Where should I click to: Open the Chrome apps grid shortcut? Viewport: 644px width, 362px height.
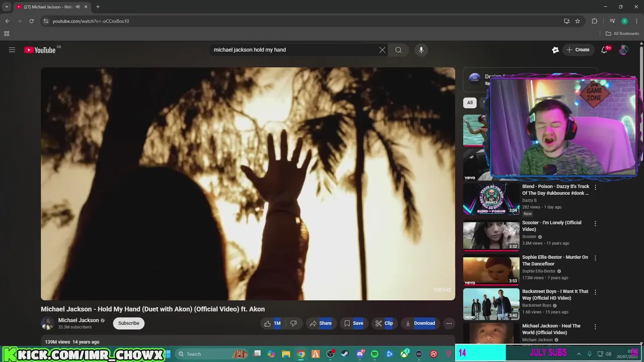coord(7,34)
